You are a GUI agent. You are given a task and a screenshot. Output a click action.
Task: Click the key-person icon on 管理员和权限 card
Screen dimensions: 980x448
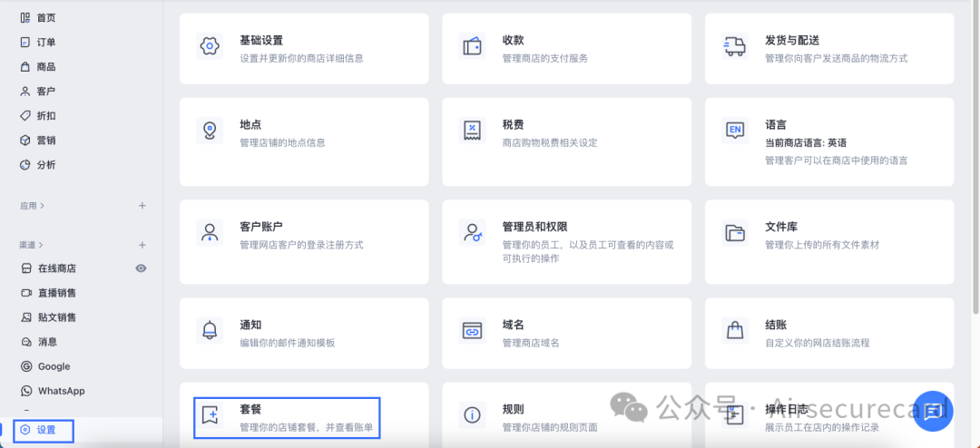(472, 232)
